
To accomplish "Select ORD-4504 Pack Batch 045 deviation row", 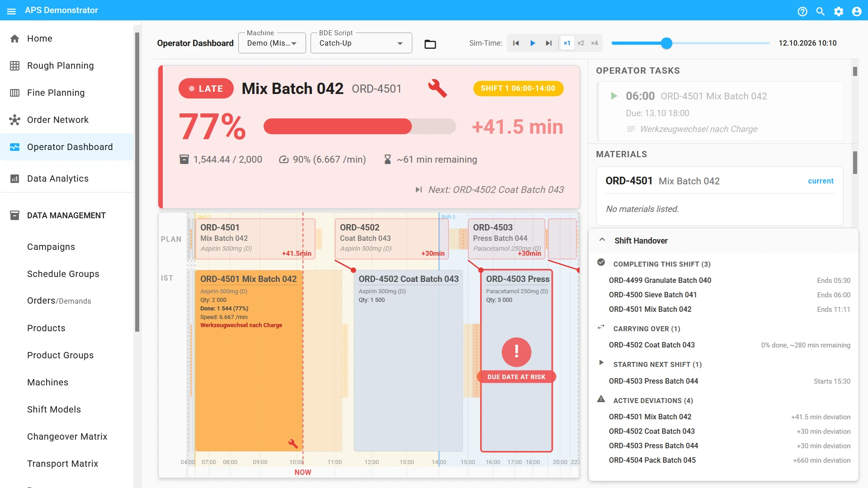I will coord(729,460).
